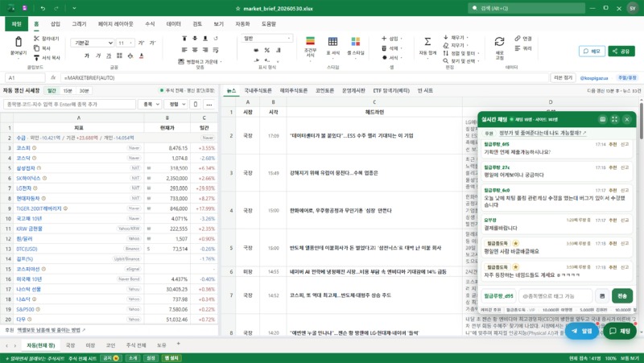Image resolution: width=644 pixels, height=363 pixels.
Task: Click the align left icon
Action: tap(184, 50)
